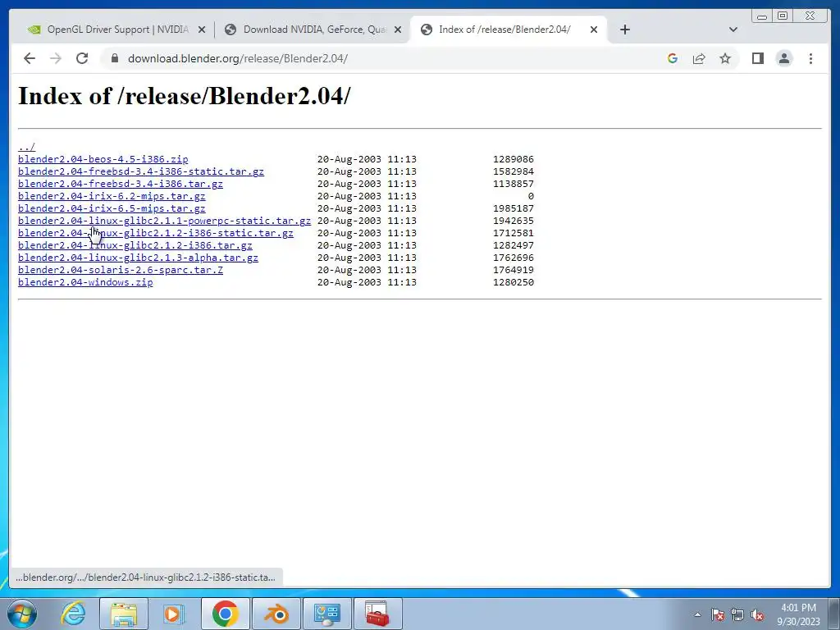
Task: Close the Download NVIDIA tab
Action: pos(398,30)
